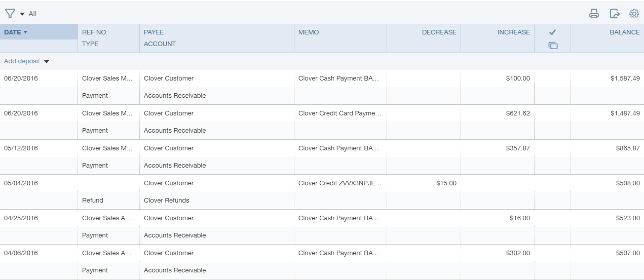Viewport: 644px width, 280px height.
Task: Click the Refund transaction type
Action: coord(93,201)
